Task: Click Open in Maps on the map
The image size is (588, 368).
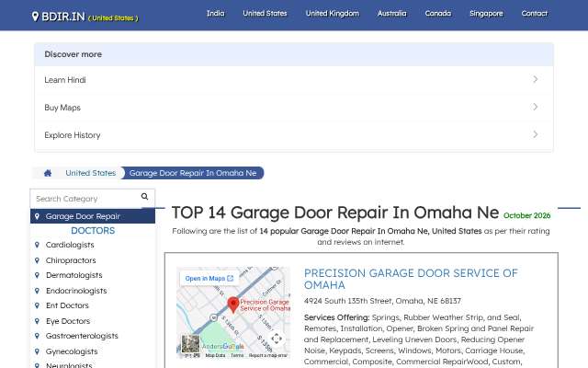Action: 209,278
